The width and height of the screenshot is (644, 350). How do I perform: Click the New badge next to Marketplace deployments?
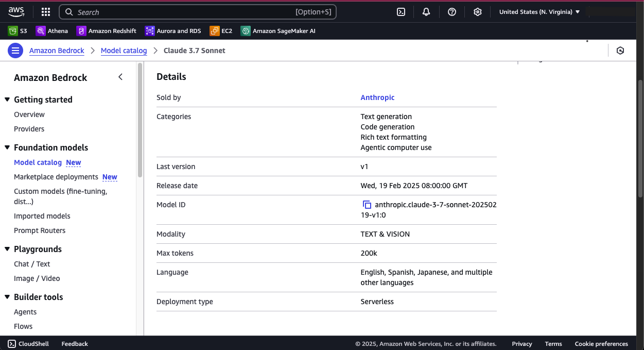point(110,177)
